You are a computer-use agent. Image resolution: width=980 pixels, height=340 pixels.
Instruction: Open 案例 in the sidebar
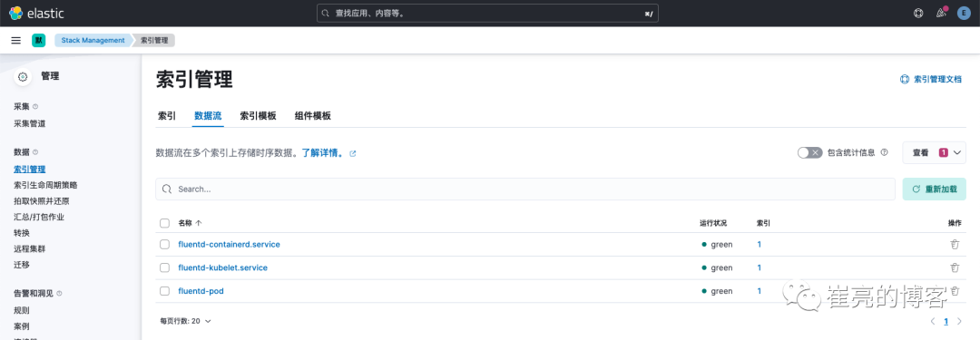pyautogui.click(x=21, y=326)
